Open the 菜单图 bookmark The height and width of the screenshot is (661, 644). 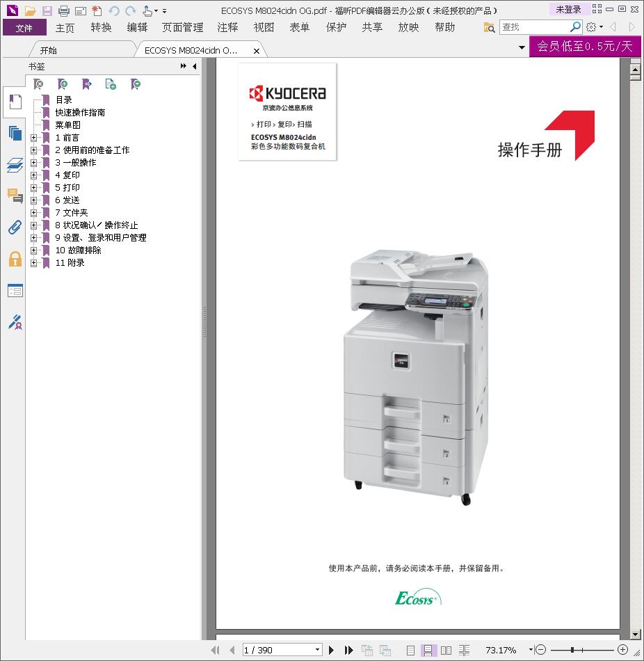(x=68, y=125)
